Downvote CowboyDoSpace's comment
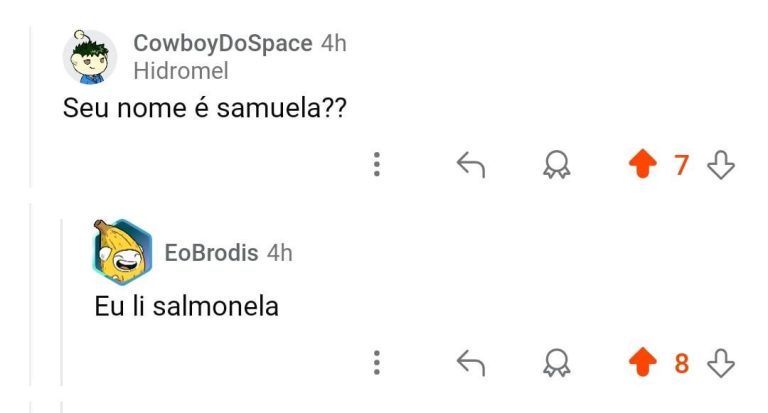The height and width of the screenshot is (413, 768). (x=721, y=165)
